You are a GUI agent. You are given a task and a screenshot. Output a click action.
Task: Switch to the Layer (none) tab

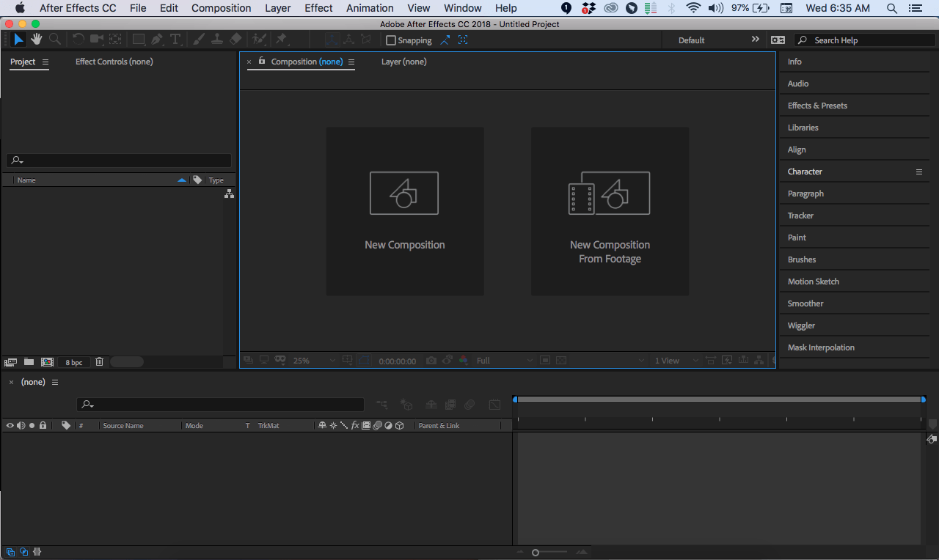coord(403,62)
